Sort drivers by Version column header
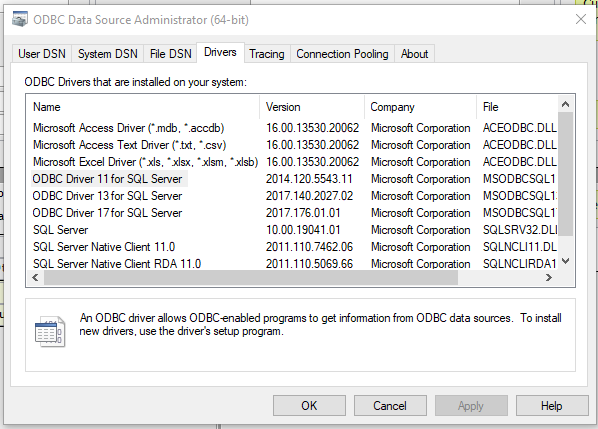598x429 pixels. coord(312,107)
